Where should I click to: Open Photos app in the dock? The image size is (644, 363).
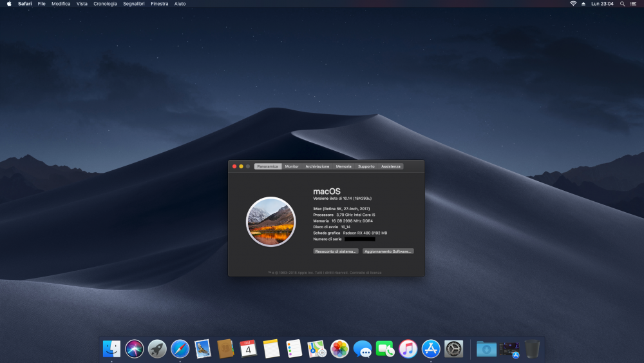point(339,349)
